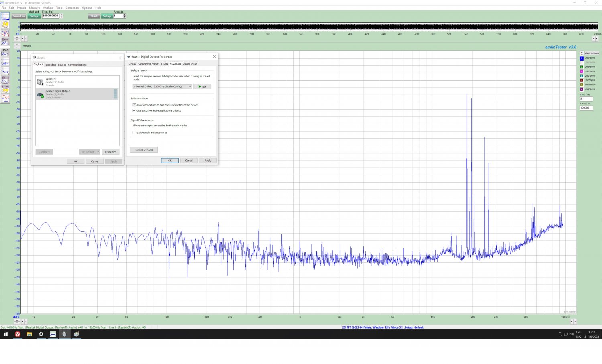The width and height of the screenshot is (602, 364).
Task: Select the red and blue frequency curves tool
Action: click(5, 33)
